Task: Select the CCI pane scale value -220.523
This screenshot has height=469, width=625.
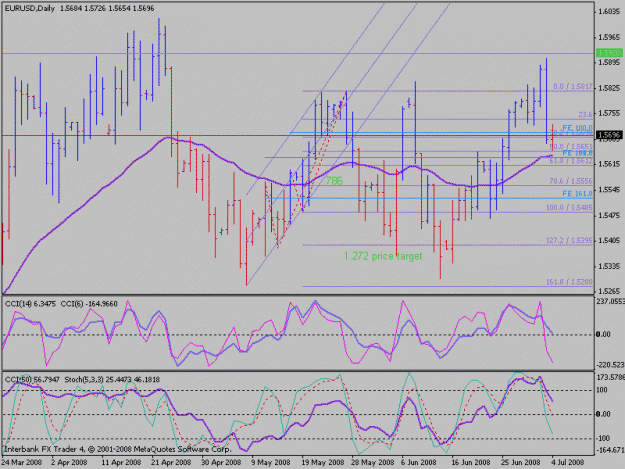Action: coord(610,365)
